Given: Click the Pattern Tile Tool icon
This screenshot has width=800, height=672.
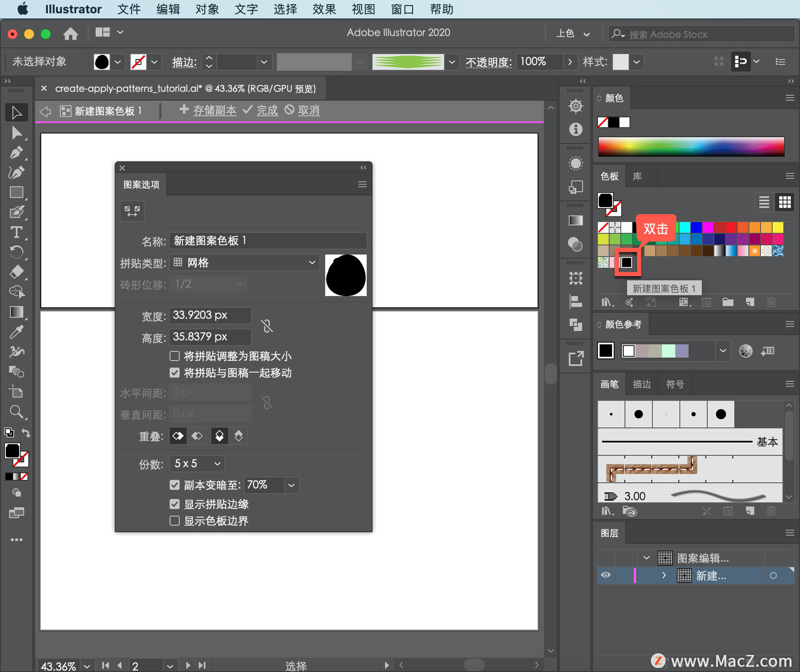Looking at the screenshot, I should [x=132, y=211].
